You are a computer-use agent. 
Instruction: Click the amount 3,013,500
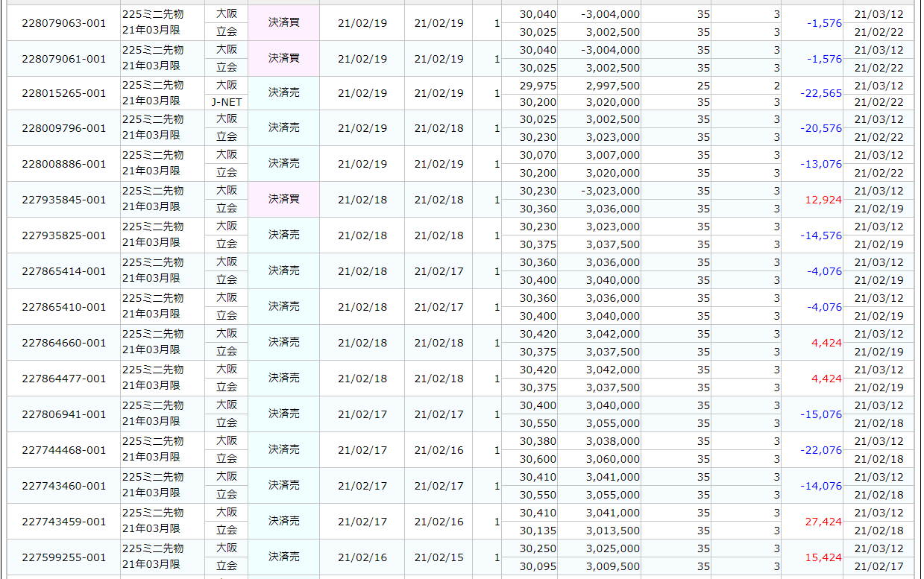click(612, 531)
